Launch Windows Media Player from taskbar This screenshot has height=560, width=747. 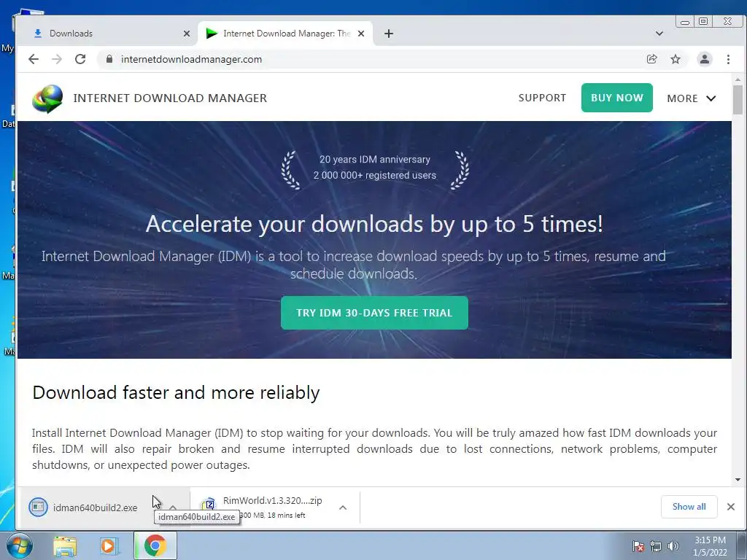click(109, 546)
